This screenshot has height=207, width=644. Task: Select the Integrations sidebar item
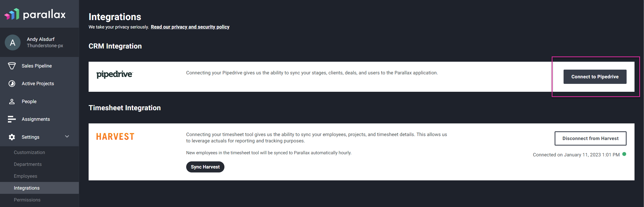[40, 188]
